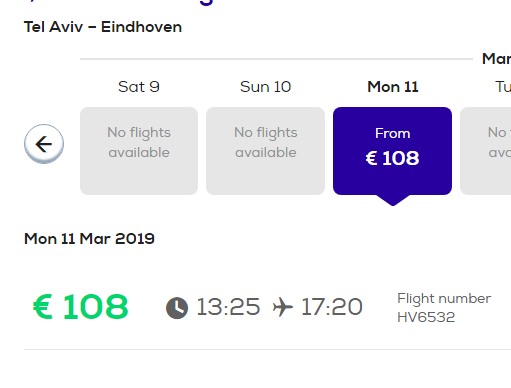Click flight number HV6532
The image size is (511, 388).
[x=426, y=317]
